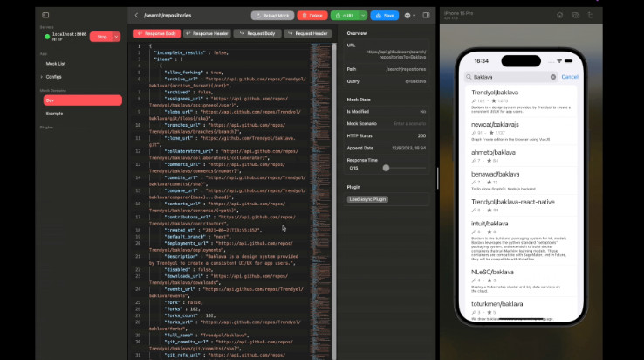Image resolution: width=644 pixels, height=360 pixels.
Task: Click the fork icon on Trendyol/baklava row
Action: pos(474,100)
